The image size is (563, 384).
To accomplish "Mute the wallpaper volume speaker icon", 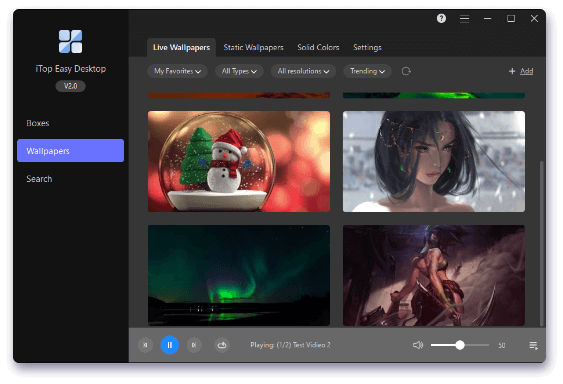I will coord(418,345).
